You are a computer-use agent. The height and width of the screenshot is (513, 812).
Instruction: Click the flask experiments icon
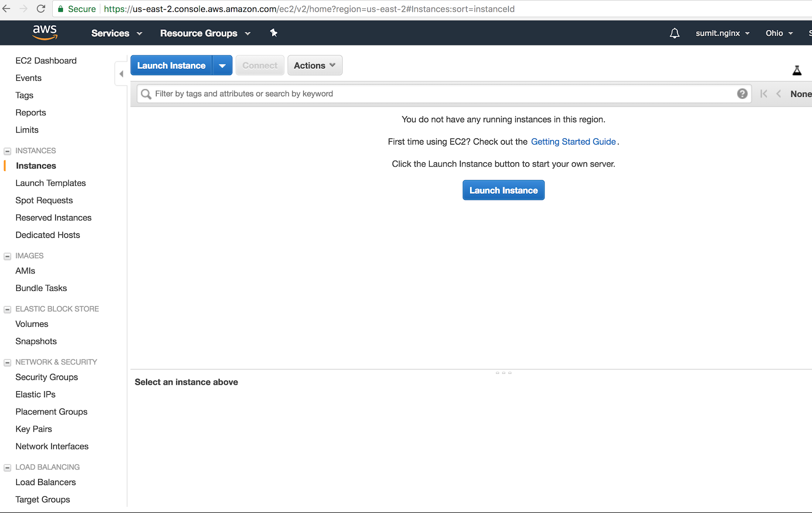click(x=797, y=71)
